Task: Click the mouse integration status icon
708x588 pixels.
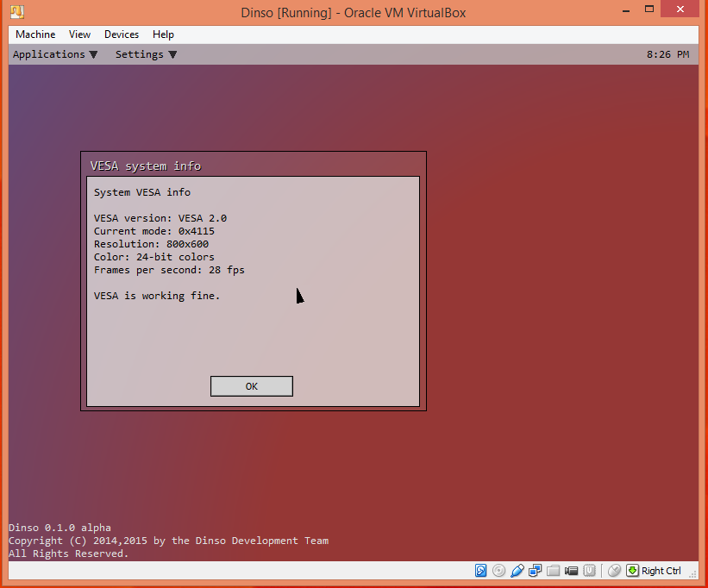Action: pyautogui.click(x=614, y=571)
